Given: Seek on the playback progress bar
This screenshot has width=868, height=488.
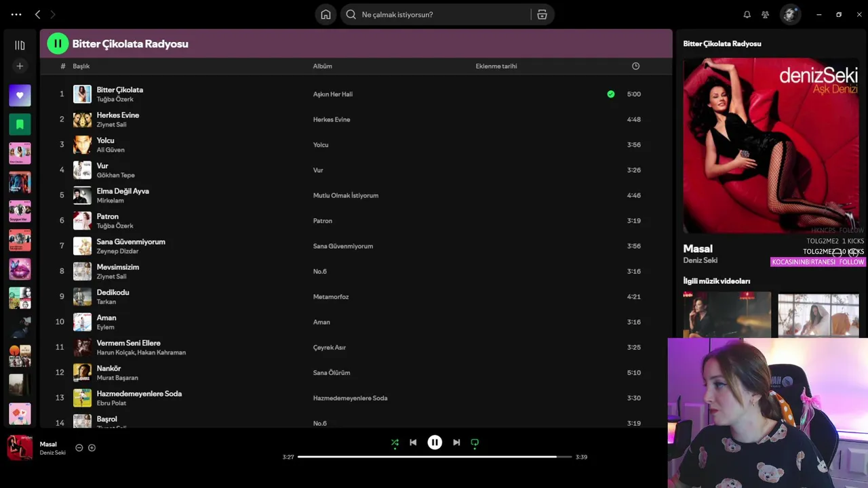Looking at the screenshot, I should coord(434,457).
